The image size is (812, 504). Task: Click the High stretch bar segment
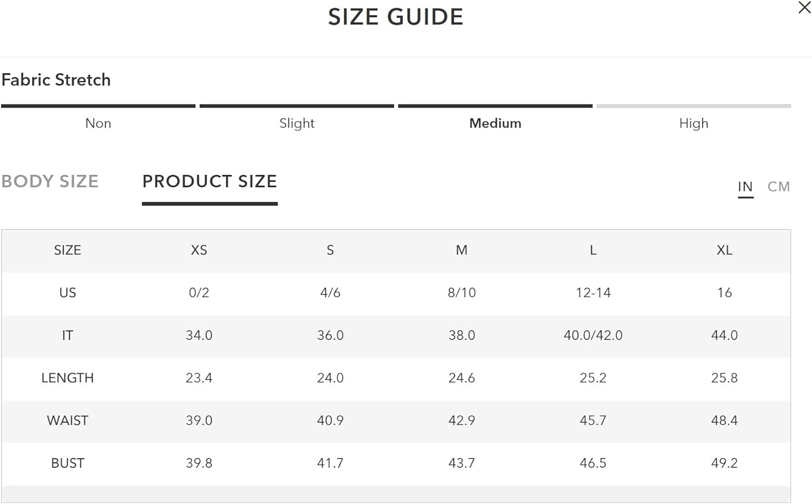(x=694, y=106)
